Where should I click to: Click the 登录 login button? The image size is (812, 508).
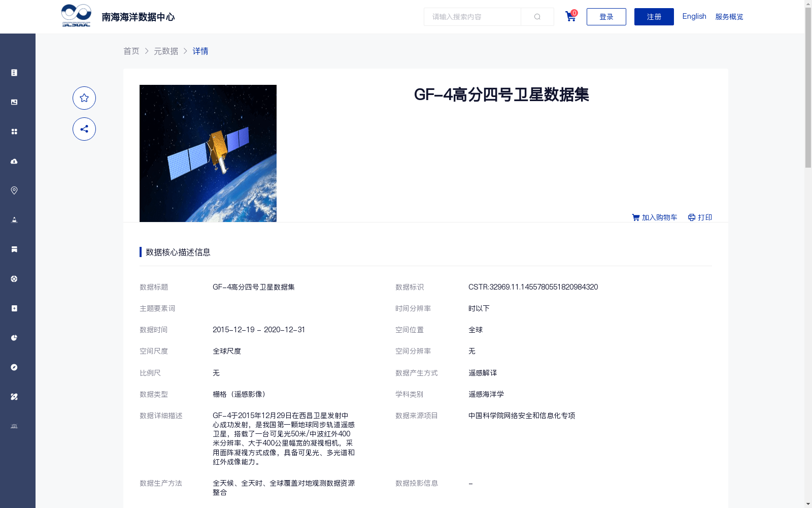tap(606, 16)
